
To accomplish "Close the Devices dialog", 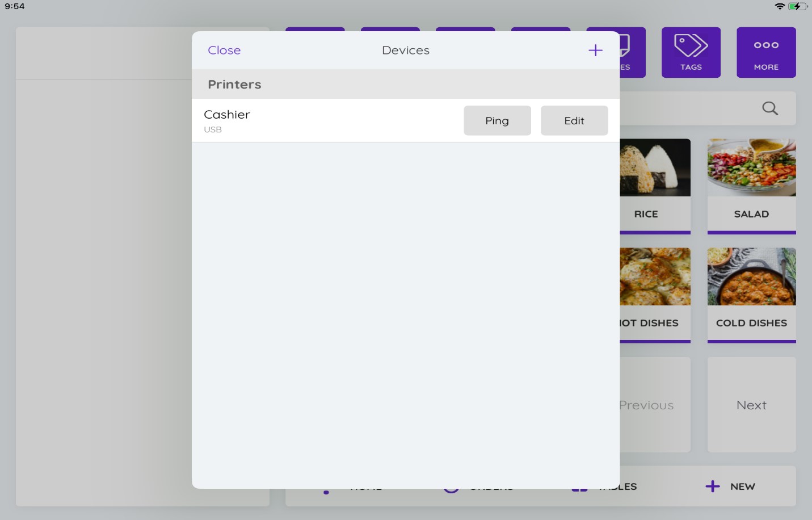I will 224,51.
